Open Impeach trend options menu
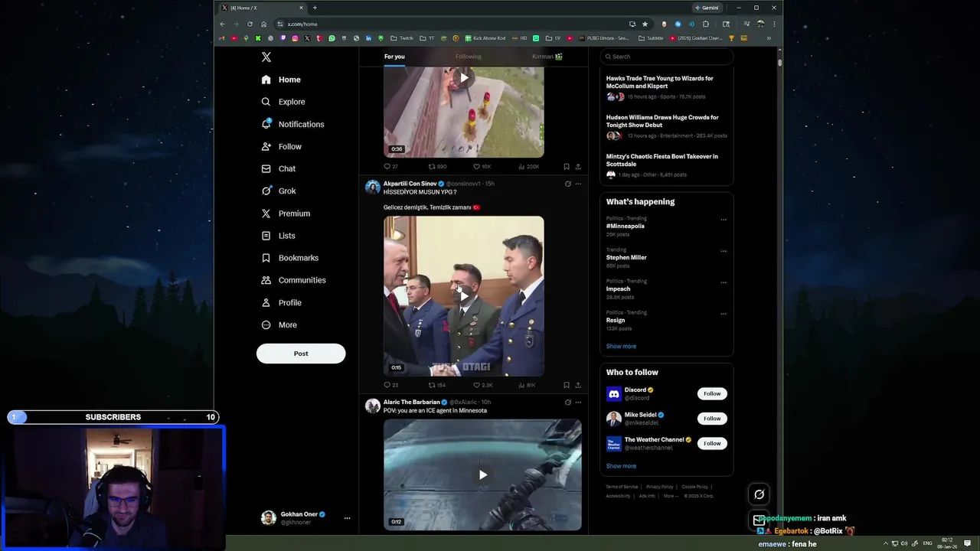The image size is (980, 551). coord(724,282)
